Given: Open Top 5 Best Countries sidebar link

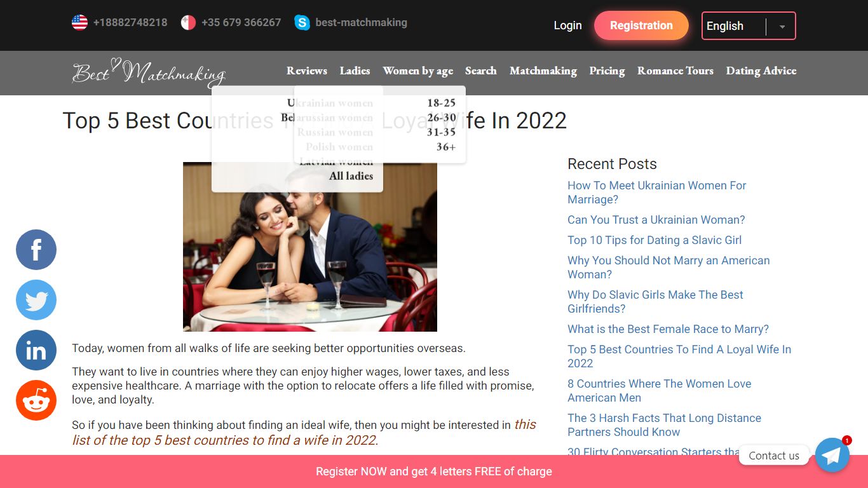Looking at the screenshot, I should click(x=679, y=356).
